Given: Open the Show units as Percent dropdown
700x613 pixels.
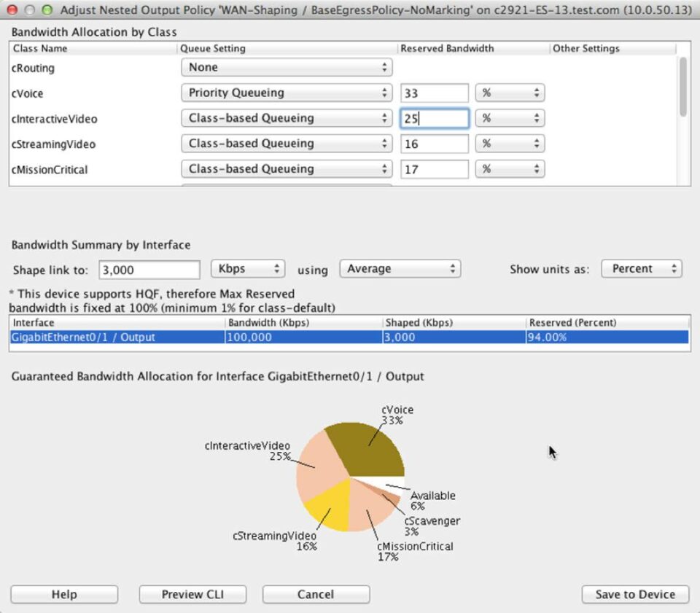Looking at the screenshot, I should click(640, 268).
